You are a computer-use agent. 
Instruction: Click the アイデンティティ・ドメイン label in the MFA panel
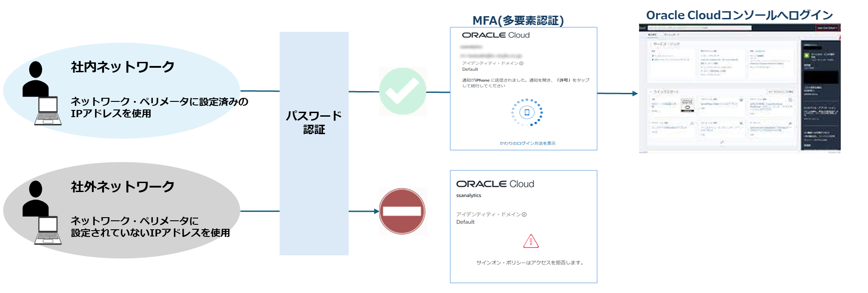point(490,63)
